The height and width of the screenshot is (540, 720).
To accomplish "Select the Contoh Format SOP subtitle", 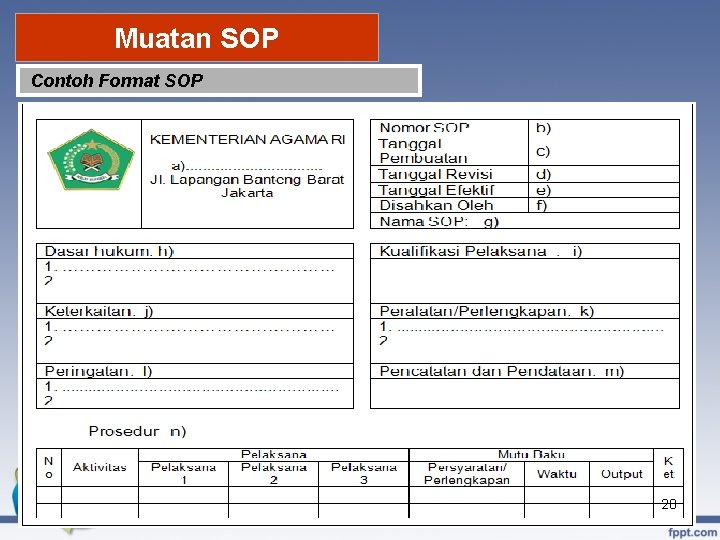I will (x=219, y=80).
